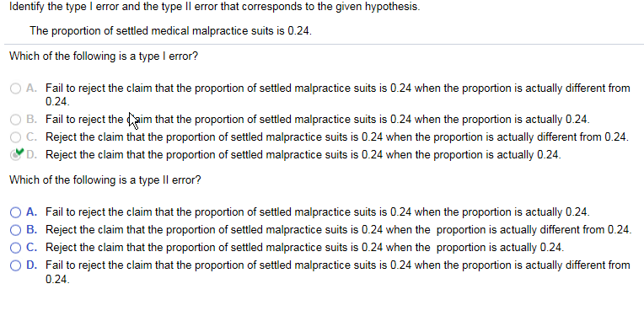Click type I option C answer text

337,137
